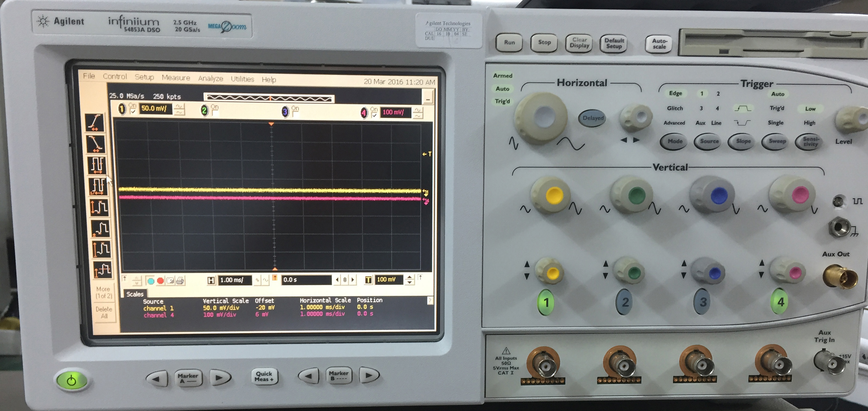Click the Delete All button

(x=104, y=312)
